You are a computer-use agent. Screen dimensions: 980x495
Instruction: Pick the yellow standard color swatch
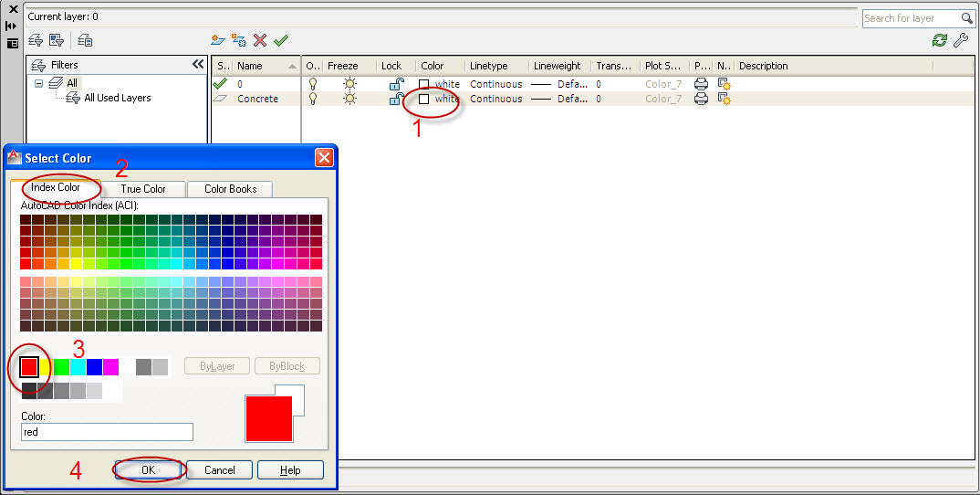[x=46, y=367]
